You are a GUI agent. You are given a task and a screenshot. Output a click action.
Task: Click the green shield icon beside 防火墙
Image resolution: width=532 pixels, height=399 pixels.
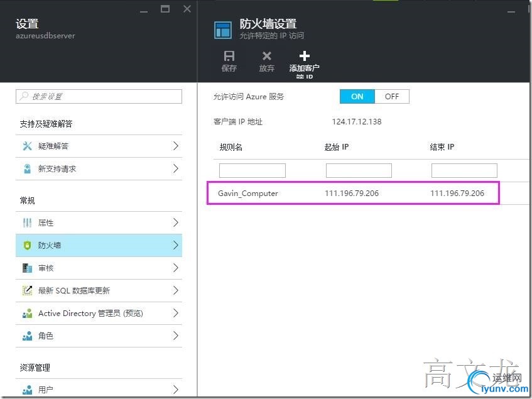click(27, 245)
